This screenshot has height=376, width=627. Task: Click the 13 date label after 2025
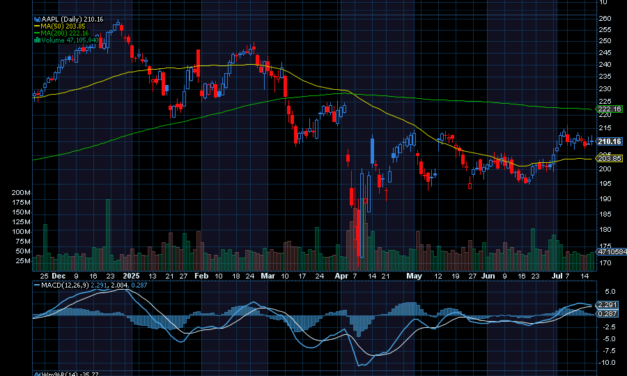(x=152, y=276)
